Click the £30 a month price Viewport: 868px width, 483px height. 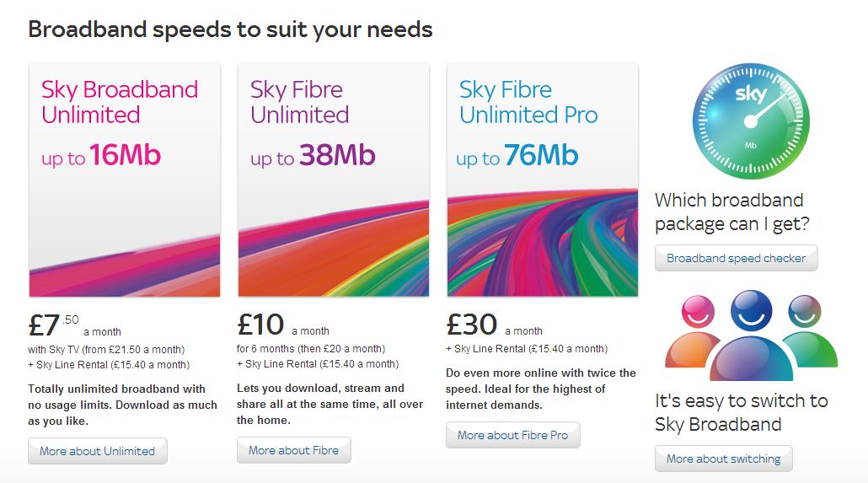[494, 325]
